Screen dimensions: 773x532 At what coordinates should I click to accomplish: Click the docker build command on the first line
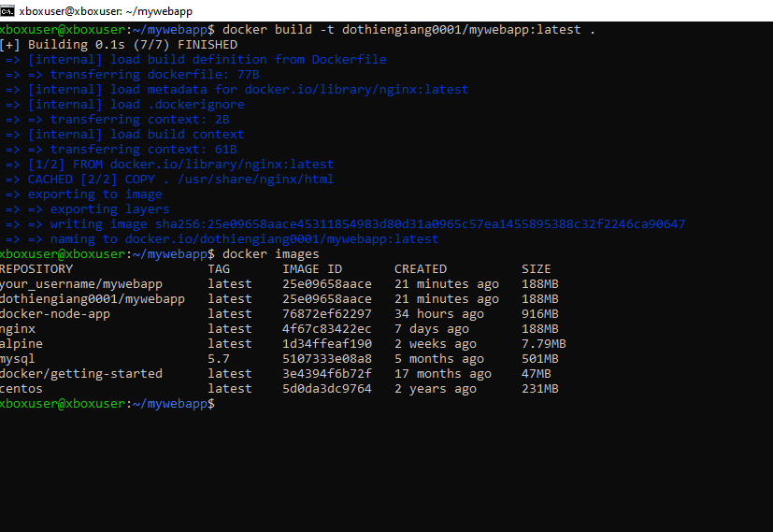(x=408, y=30)
